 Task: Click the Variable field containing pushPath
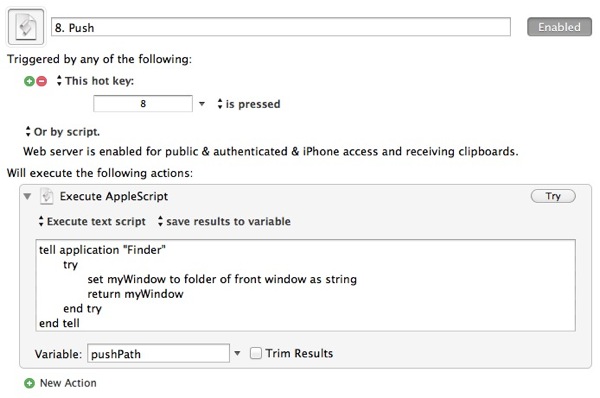[158, 353]
